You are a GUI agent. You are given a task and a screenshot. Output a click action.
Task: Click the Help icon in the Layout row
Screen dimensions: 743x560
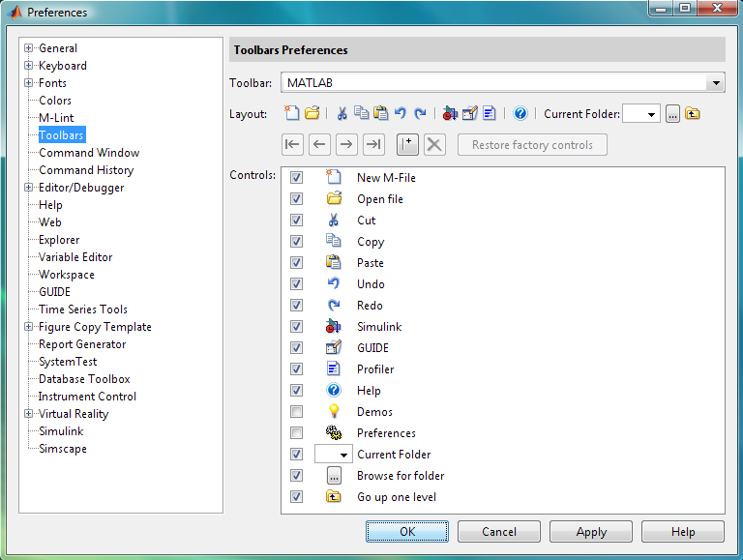click(520, 114)
